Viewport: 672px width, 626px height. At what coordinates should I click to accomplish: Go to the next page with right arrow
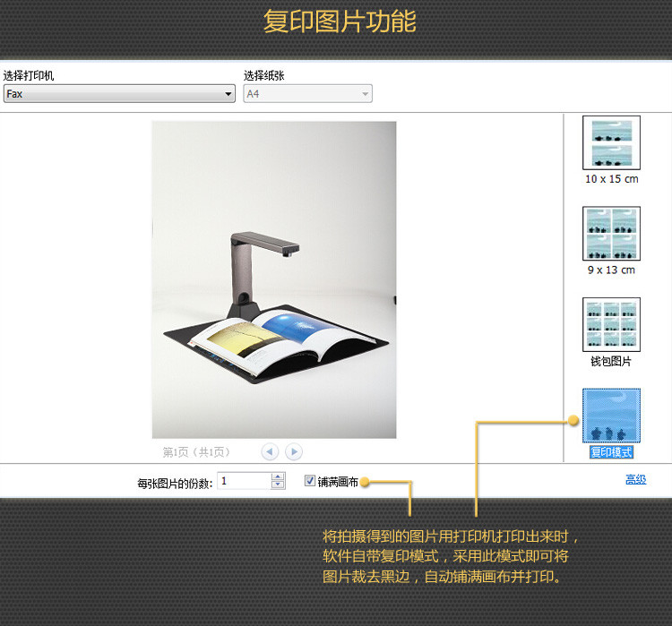point(293,452)
